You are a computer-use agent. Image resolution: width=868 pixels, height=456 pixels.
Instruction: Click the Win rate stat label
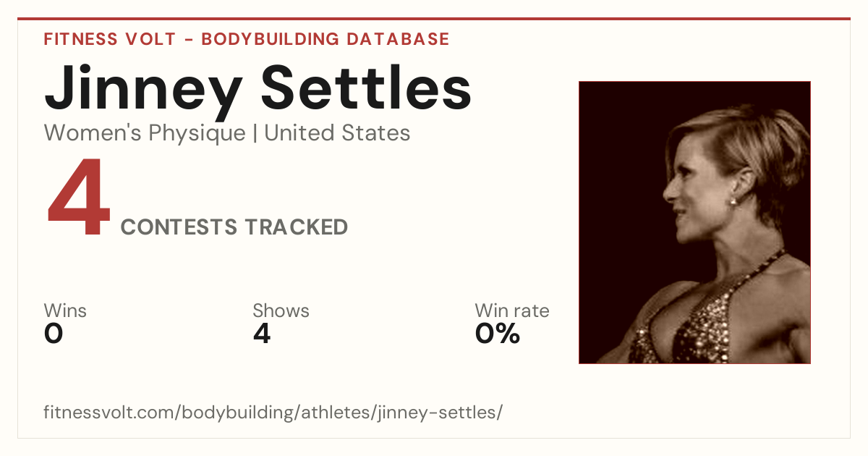(x=512, y=311)
